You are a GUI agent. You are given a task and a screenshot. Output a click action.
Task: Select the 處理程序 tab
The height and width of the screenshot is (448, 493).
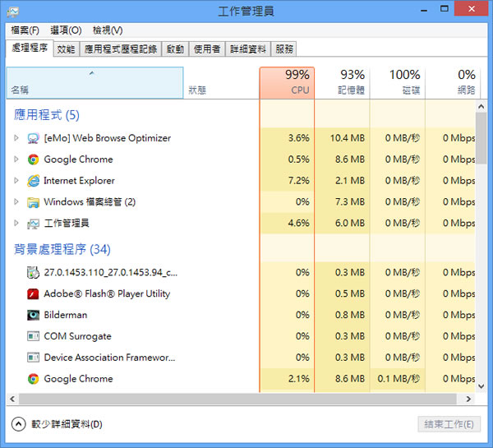(x=30, y=48)
